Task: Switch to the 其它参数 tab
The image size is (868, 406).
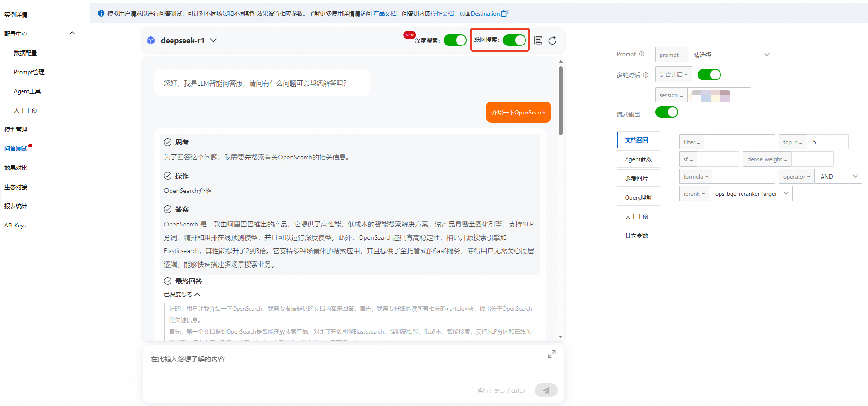Action: (x=639, y=236)
